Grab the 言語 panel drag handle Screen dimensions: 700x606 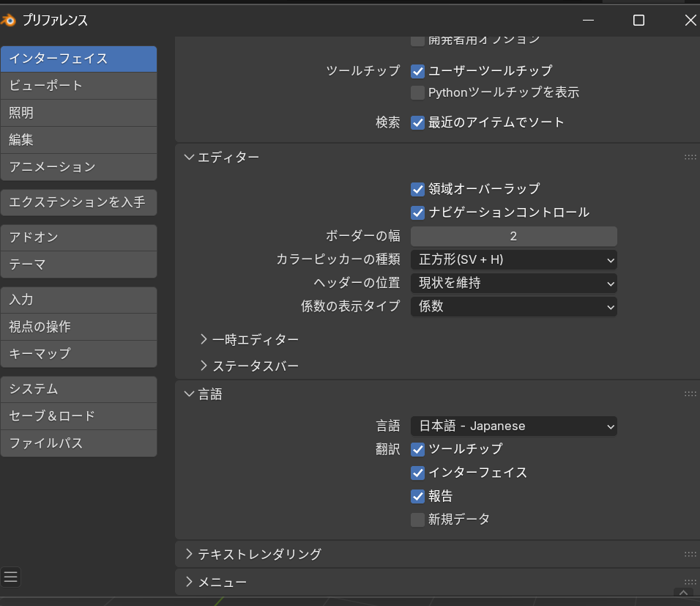690,394
